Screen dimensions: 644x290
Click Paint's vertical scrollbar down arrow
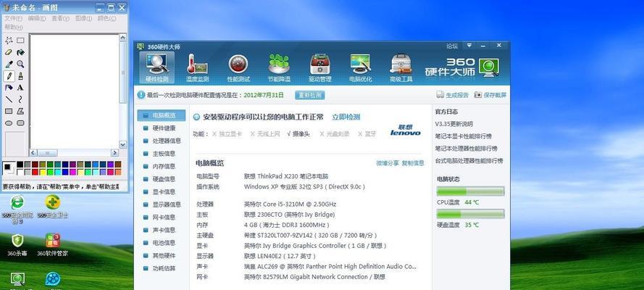(123, 144)
